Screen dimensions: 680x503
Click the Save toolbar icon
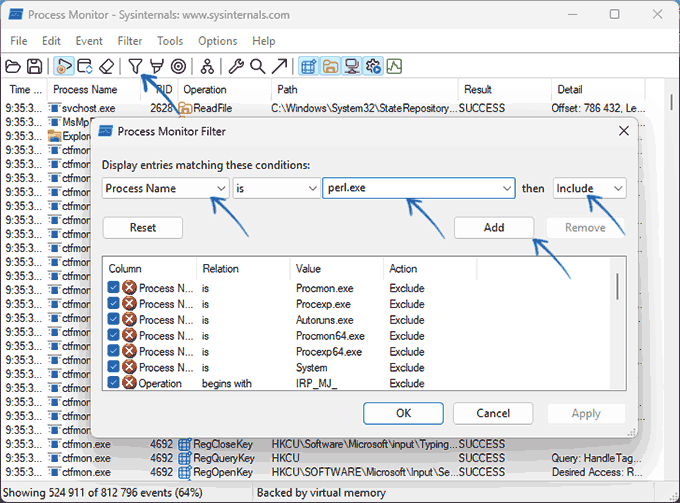pyautogui.click(x=35, y=66)
